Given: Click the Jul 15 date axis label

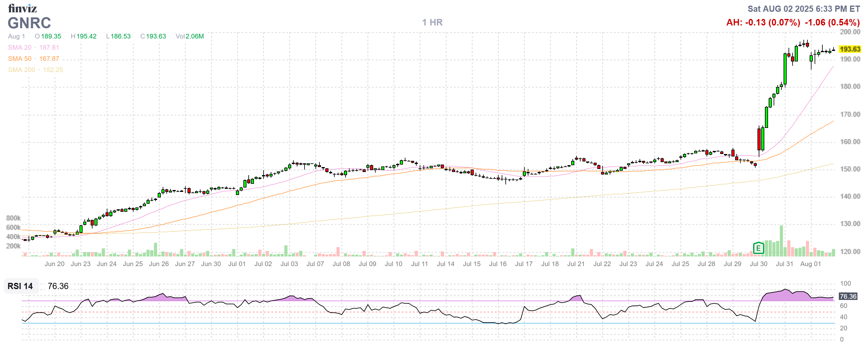Looking at the screenshot, I should click(x=472, y=264).
